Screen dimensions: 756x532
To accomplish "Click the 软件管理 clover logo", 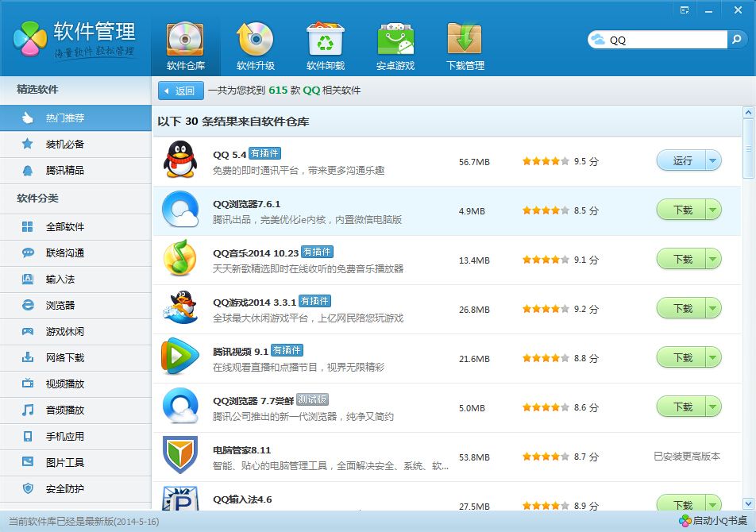I will tap(30, 39).
